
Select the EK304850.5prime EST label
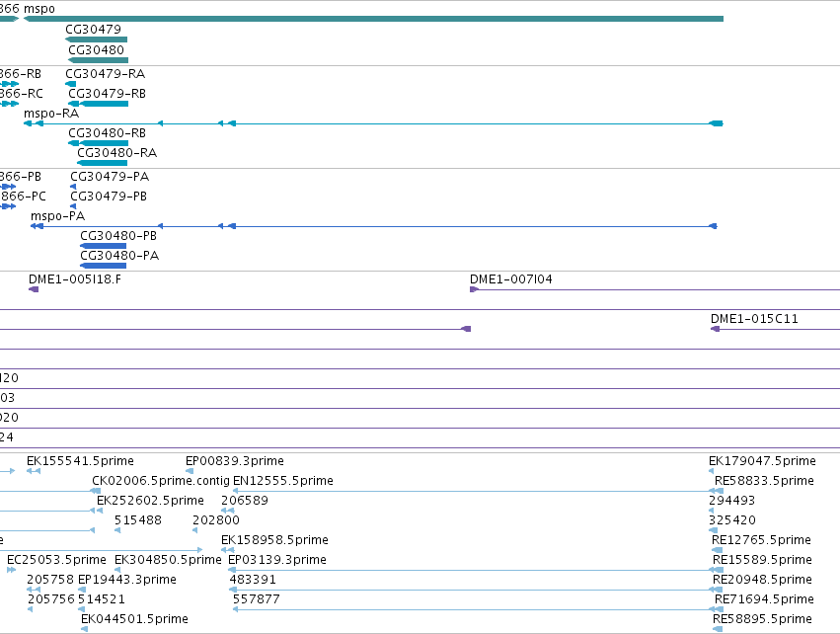click(168, 560)
